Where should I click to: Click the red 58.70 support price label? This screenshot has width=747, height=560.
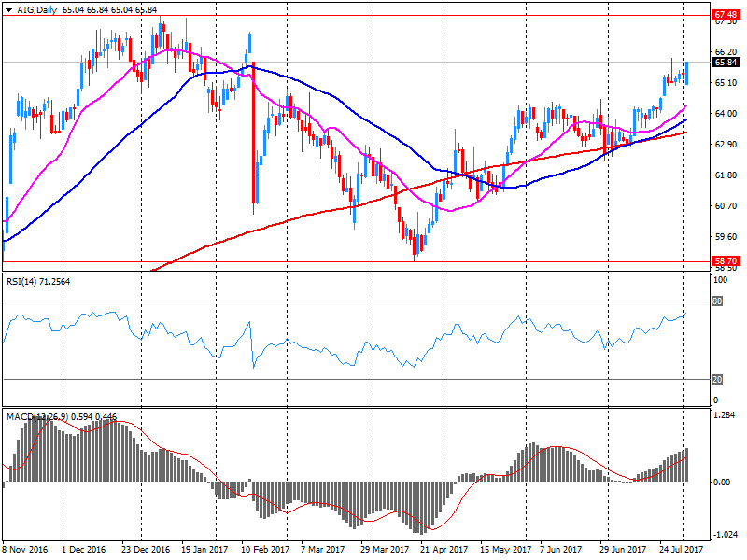(x=726, y=261)
